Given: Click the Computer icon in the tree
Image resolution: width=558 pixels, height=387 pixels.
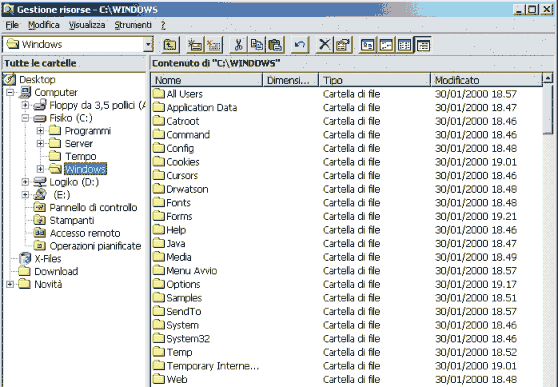Looking at the screenshot, I should 25,92.
